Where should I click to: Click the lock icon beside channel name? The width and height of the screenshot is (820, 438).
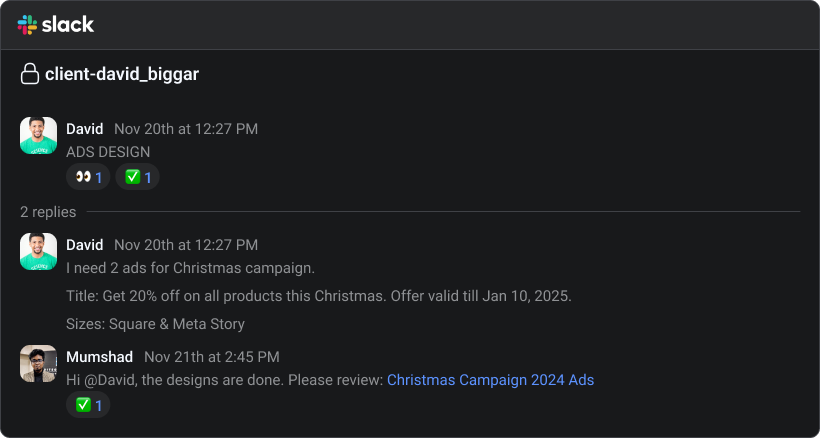tap(30, 74)
